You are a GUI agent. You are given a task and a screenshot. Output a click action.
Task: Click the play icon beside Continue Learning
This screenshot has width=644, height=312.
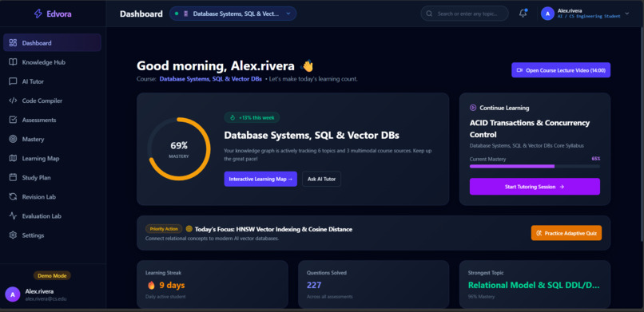point(473,108)
